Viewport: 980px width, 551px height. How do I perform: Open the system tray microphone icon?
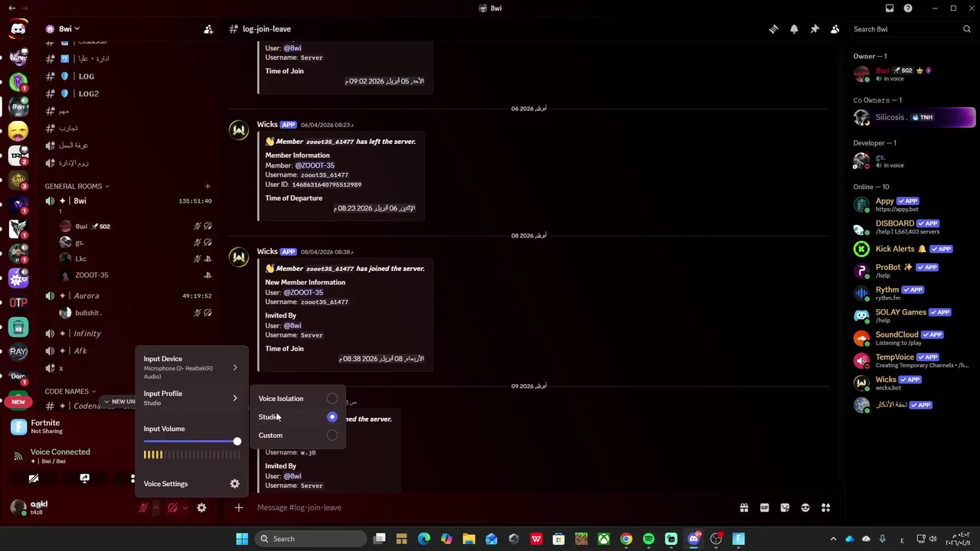[883, 539]
